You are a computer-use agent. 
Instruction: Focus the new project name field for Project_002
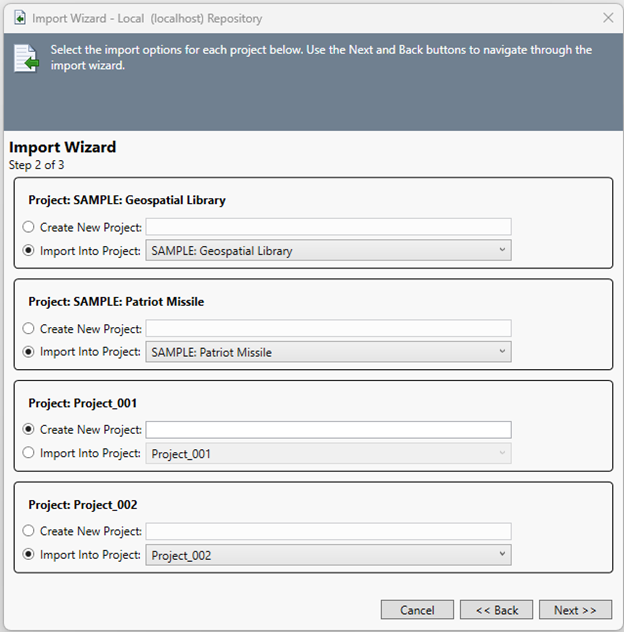point(328,531)
